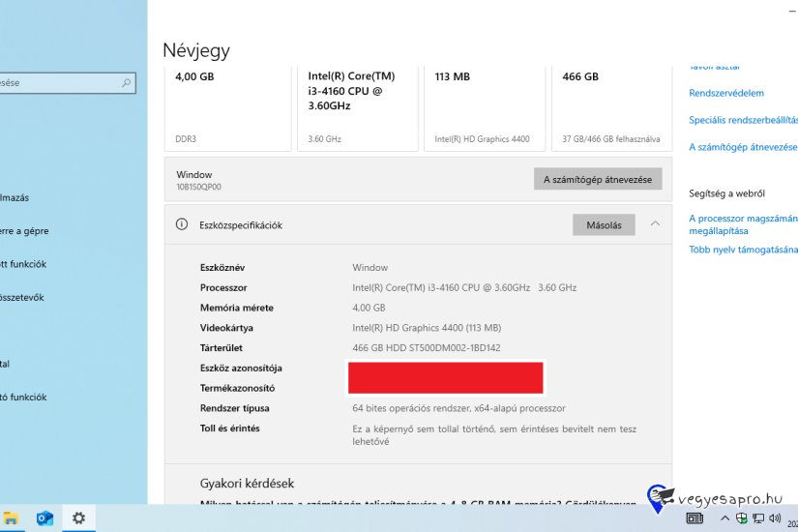Open the Speciális rendszerbeállítások link

742,120
